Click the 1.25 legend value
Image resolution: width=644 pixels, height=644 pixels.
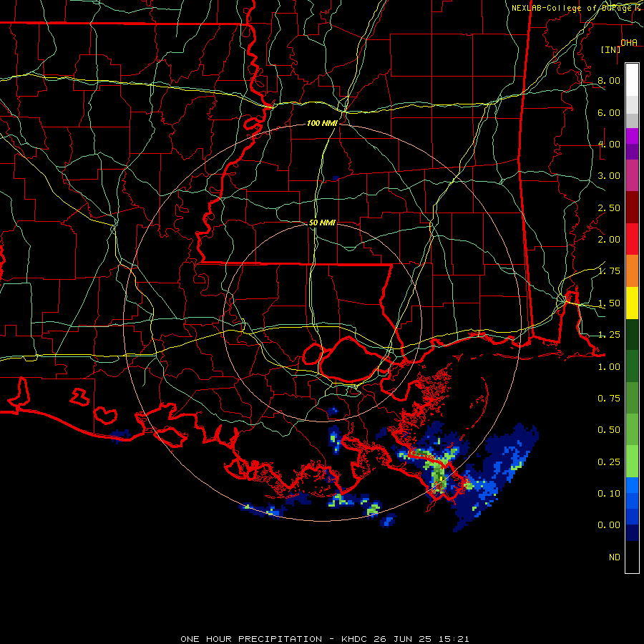pos(609,335)
